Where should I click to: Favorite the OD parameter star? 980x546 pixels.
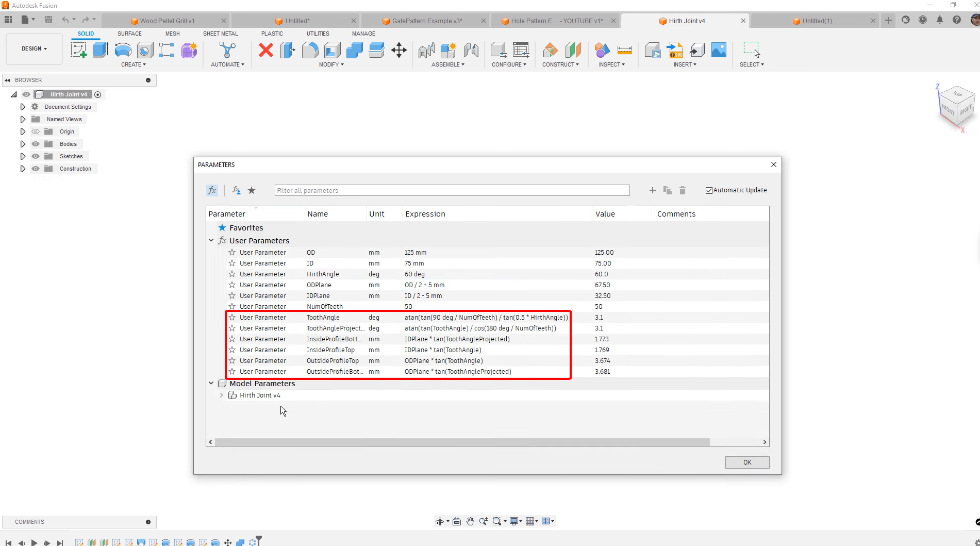point(232,253)
